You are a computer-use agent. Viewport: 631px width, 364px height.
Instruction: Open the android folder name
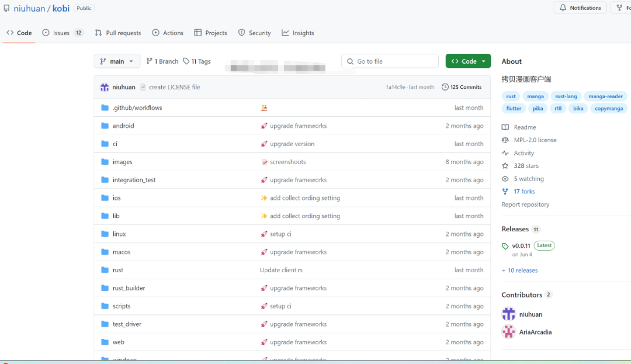pos(123,126)
